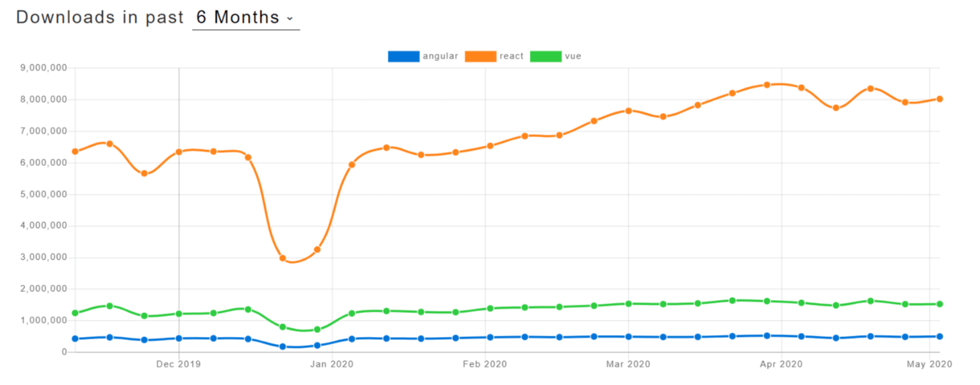
Task: Toggle the vue green legend swatch
Action: [x=547, y=56]
